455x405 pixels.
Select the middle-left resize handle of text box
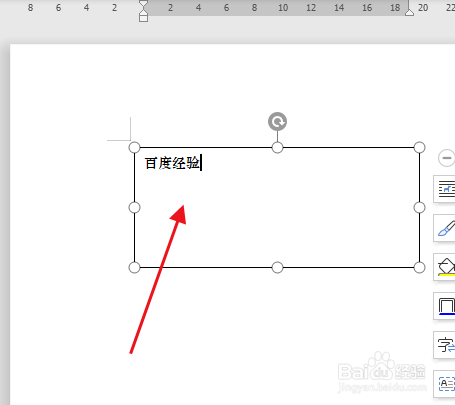[134, 208]
